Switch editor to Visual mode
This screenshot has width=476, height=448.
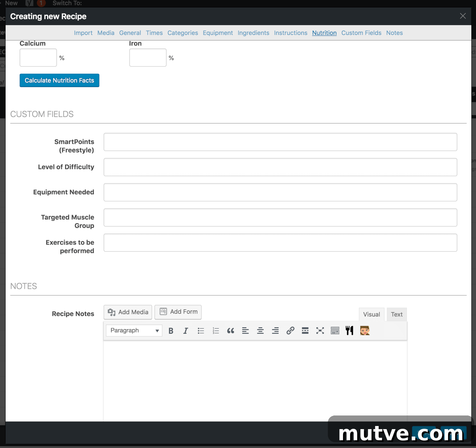pyautogui.click(x=372, y=315)
